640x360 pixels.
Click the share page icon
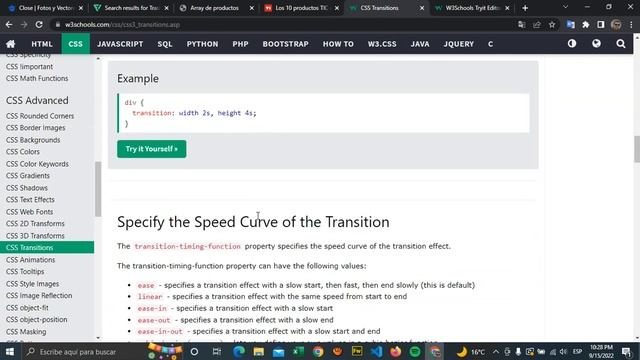[x=537, y=24]
